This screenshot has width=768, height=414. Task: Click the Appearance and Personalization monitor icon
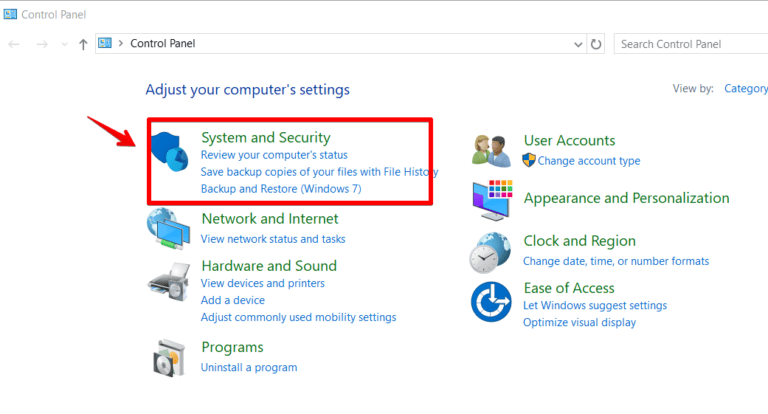492,199
